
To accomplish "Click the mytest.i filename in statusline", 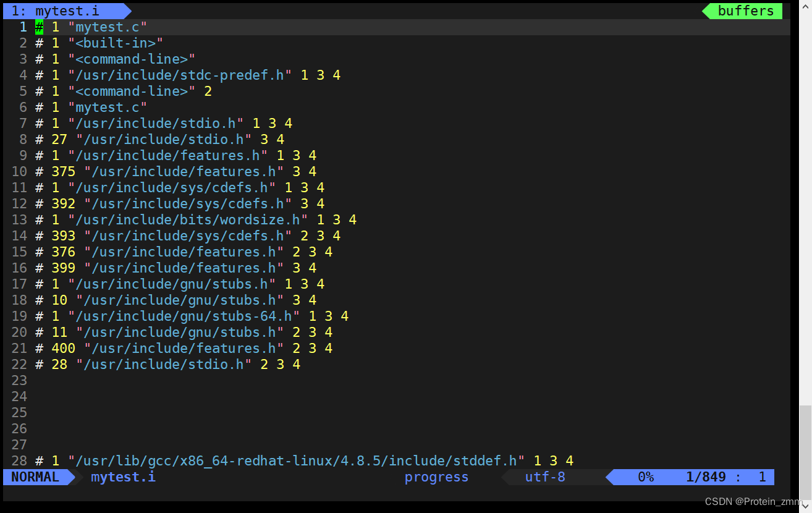I will click(x=123, y=477).
